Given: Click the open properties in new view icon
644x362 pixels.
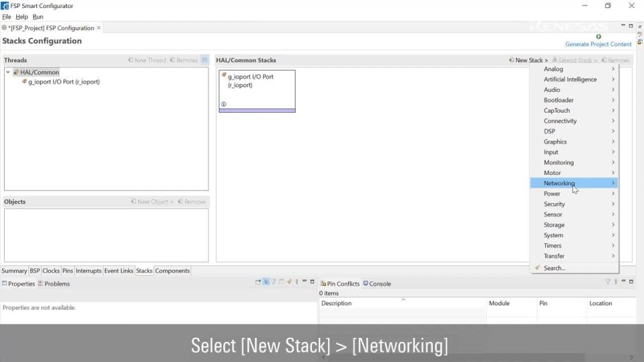Looking at the screenshot, I should tap(258, 282).
